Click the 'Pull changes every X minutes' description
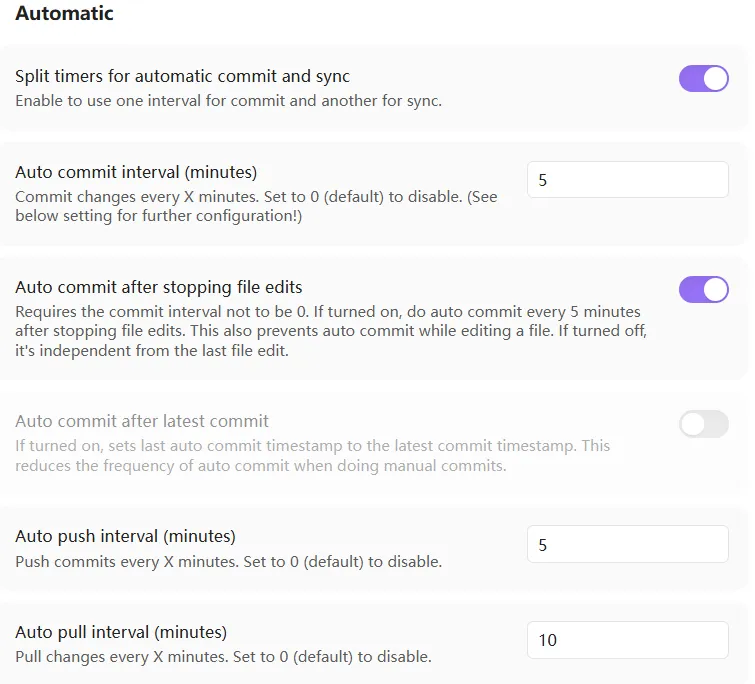 point(223,657)
